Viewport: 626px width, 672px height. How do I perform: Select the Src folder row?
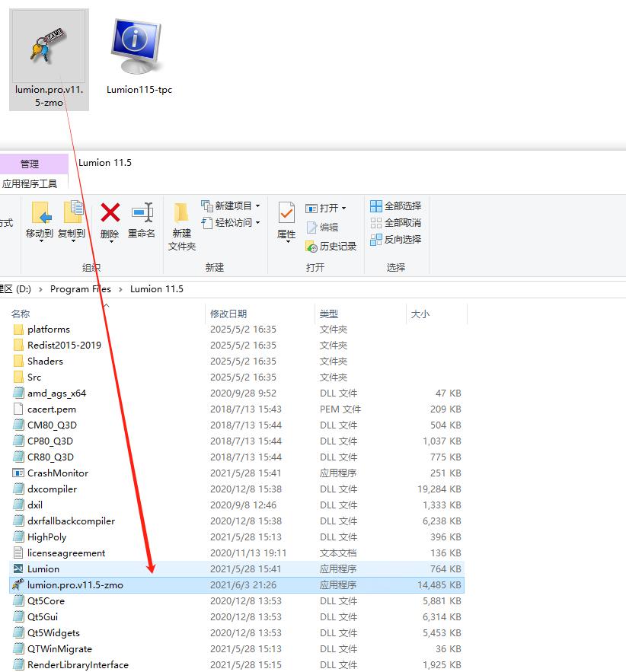pyautogui.click(x=236, y=377)
